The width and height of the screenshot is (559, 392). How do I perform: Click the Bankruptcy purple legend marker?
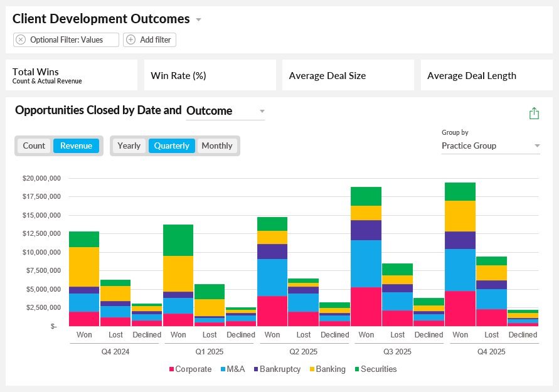point(256,369)
